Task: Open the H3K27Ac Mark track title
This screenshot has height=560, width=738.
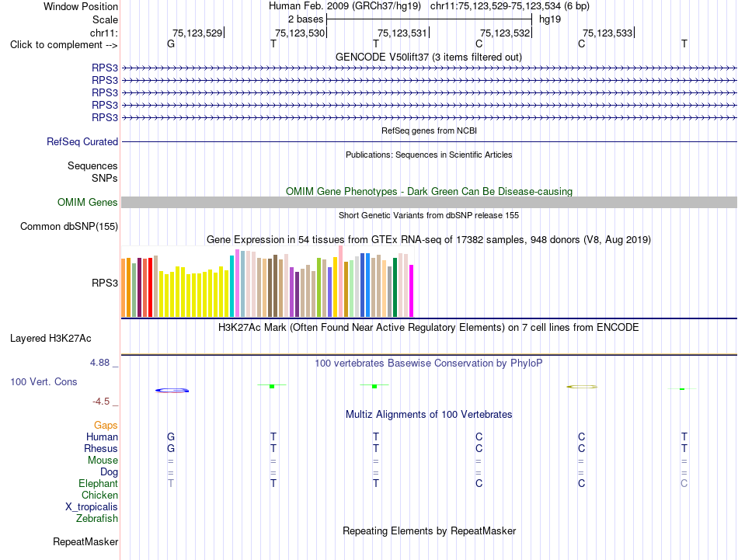Action: 429,327
